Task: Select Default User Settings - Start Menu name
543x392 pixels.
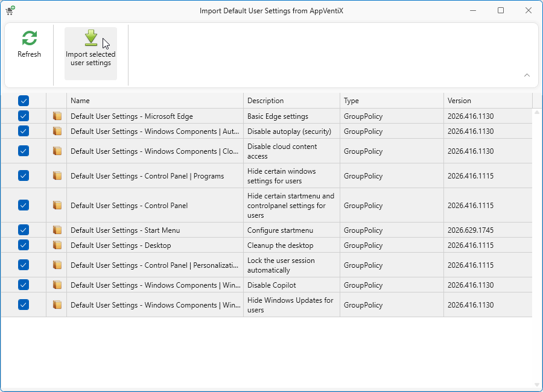Action: click(125, 230)
